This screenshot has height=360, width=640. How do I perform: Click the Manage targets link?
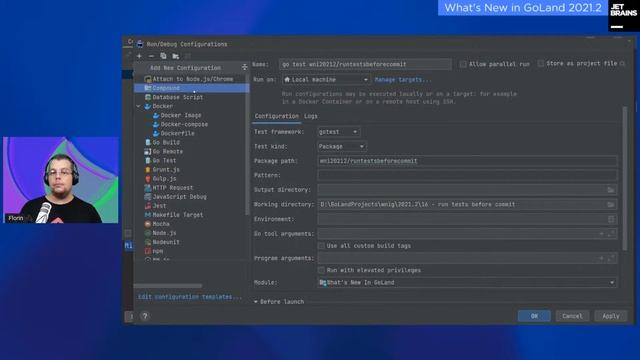click(402, 80)
